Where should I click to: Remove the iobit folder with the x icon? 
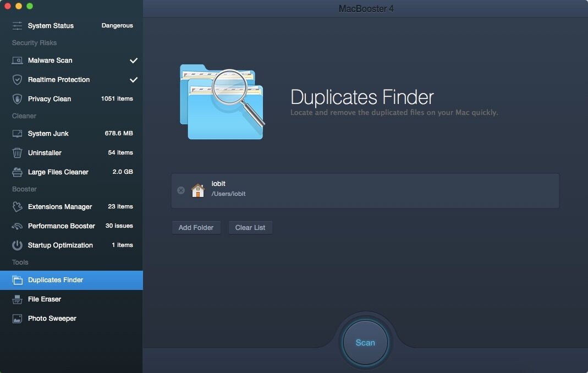(181, 190)
